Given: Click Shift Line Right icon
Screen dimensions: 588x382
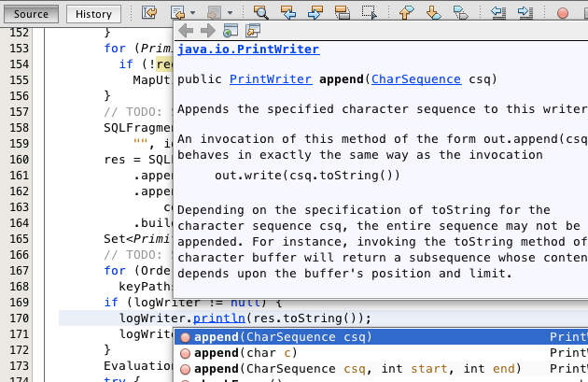Looking at the screenshot, I should pos(525,13).
